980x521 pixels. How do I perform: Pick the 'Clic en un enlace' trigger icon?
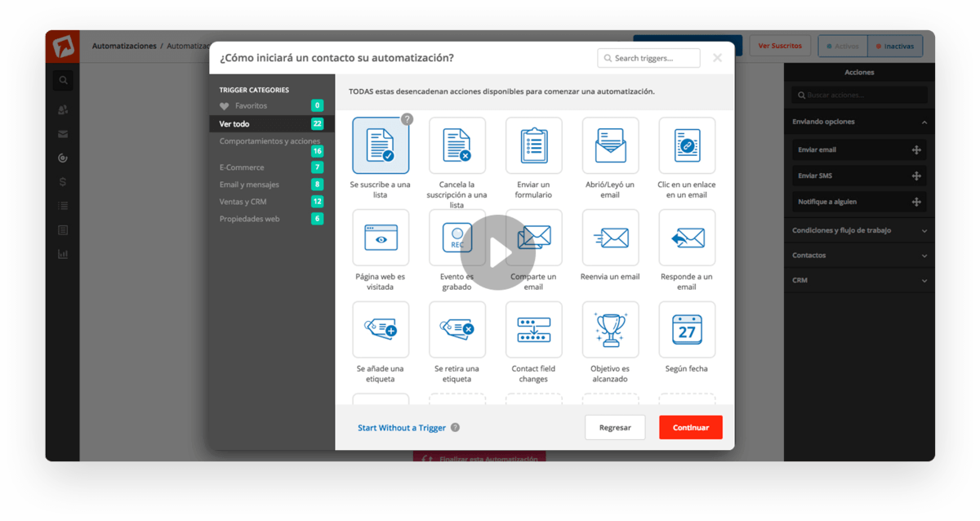pyautogui.click(x=687, y=145)
